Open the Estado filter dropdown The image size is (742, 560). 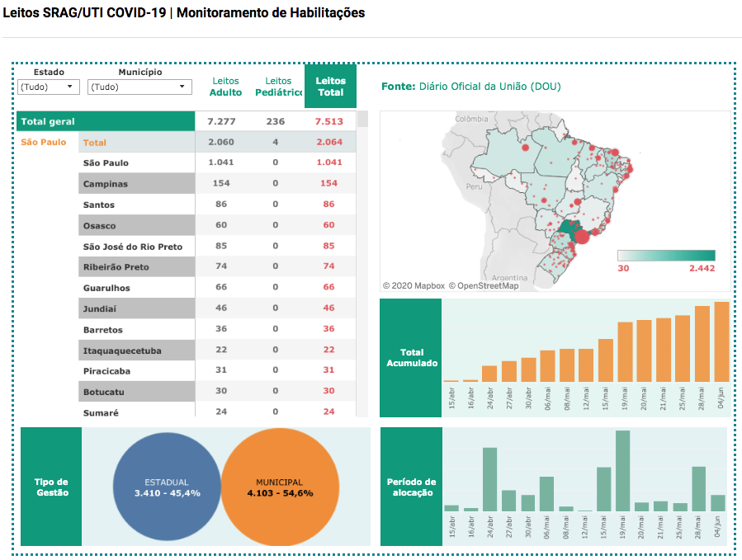click(x=49, y=87)
